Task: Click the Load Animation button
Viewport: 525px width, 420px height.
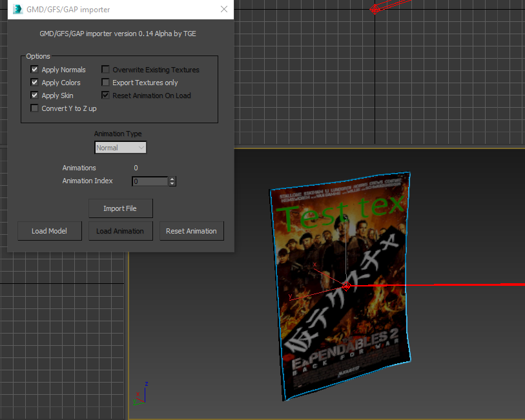Action: pos(121,231)
